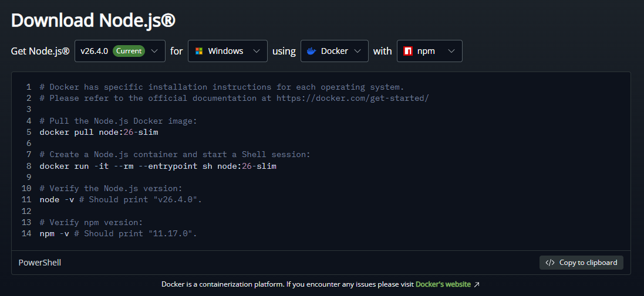Click the docker run --entrypoint sh command line
Viewport: 644px width, 296px height.
(x=158, y=166)
